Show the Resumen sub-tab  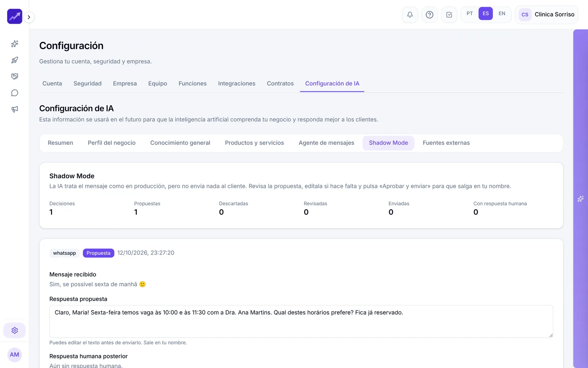tap(60, 143)
